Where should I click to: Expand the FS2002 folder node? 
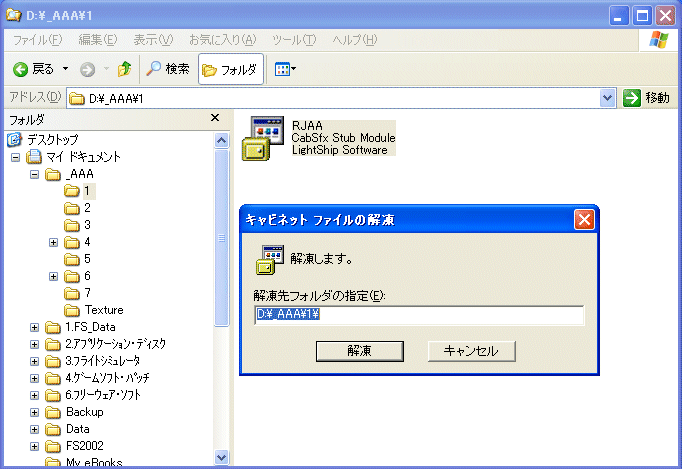(34, 447)
